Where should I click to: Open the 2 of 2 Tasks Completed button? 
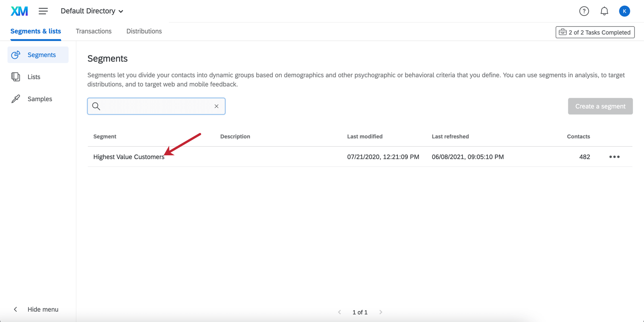point(595,32)
